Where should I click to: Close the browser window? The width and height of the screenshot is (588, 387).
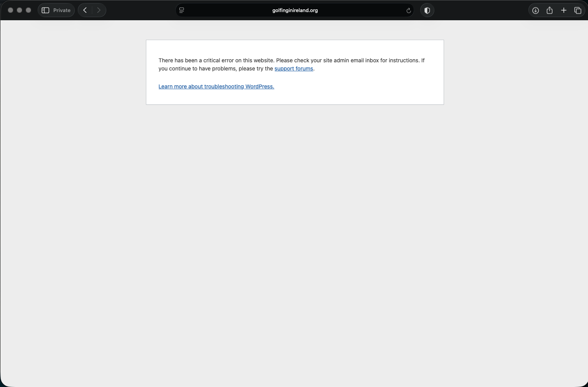[x=11, y=11]
